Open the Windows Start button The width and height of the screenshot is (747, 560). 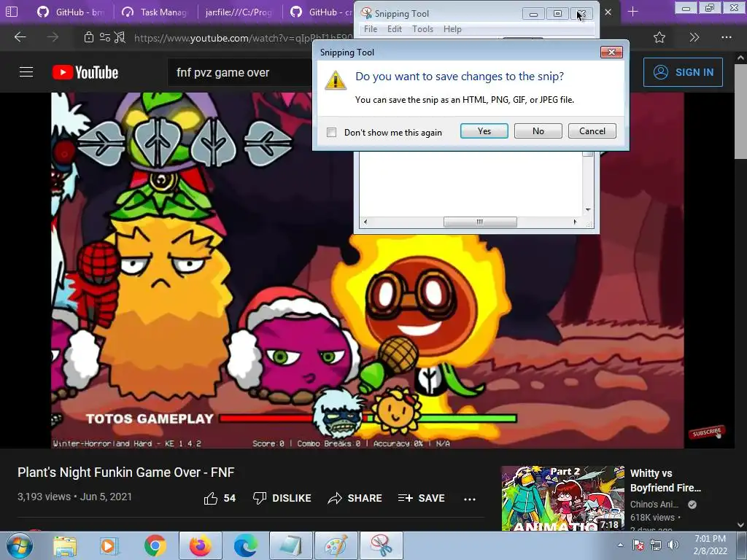pyautogui.click(x=19, y=545)
